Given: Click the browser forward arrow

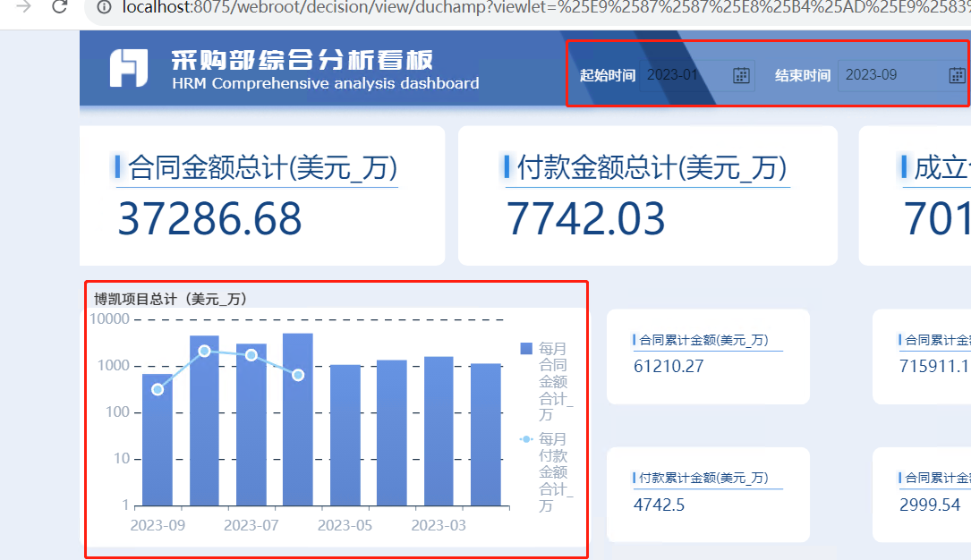Looking at the screenshot, I should (23, 7).
